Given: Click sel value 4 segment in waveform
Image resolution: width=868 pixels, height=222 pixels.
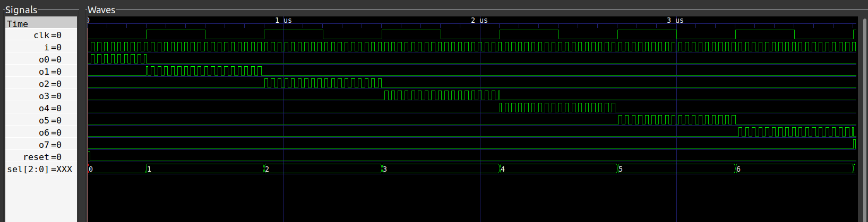Looking at the screenshot, I should 558,169.
